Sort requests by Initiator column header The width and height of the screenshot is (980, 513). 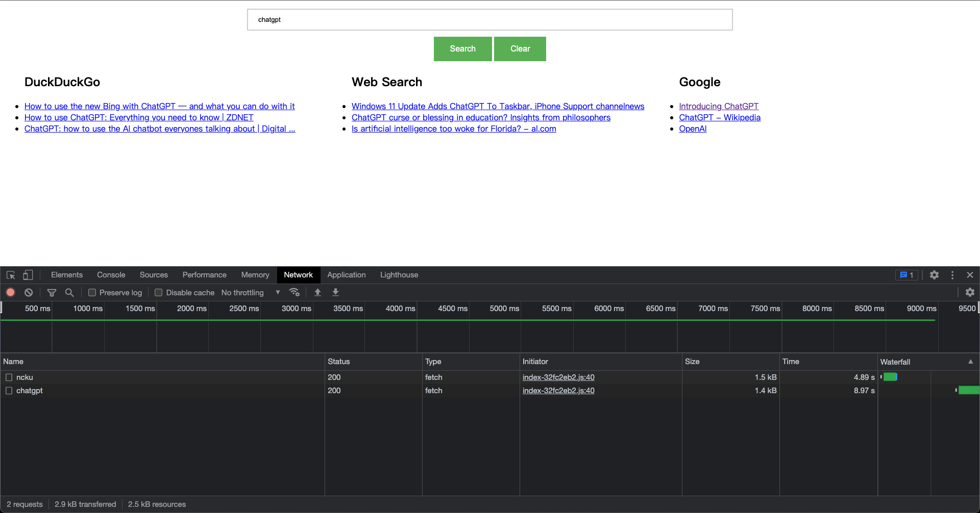(x=601, y=362)
